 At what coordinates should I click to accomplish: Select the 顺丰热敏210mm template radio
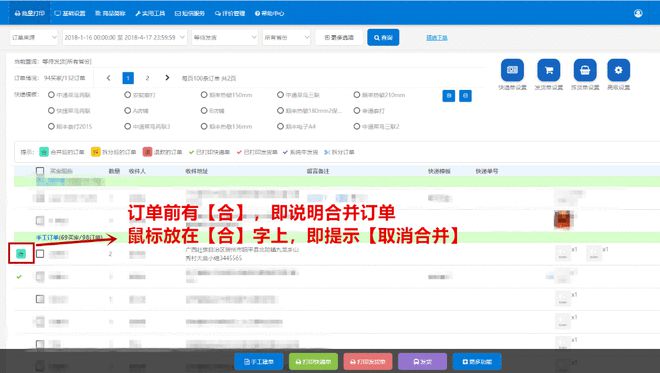click(357, 95)
